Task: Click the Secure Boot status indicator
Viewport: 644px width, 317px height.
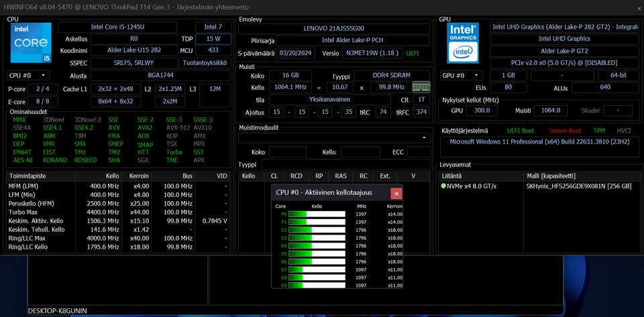Action: 564,131
